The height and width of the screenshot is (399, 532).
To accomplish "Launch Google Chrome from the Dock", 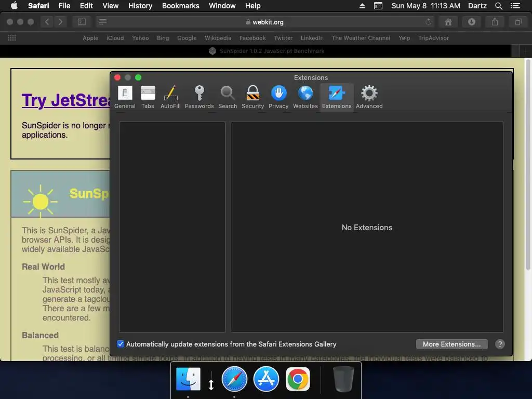I will 298,379.
